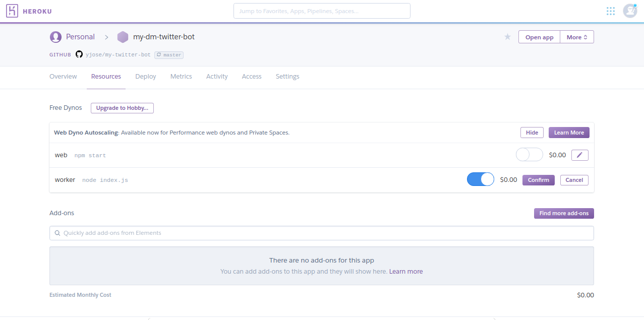This screenshot has width=644, height=320.
Task: Click the Personal breadcrumb link
Action: (x=80, y=37)
